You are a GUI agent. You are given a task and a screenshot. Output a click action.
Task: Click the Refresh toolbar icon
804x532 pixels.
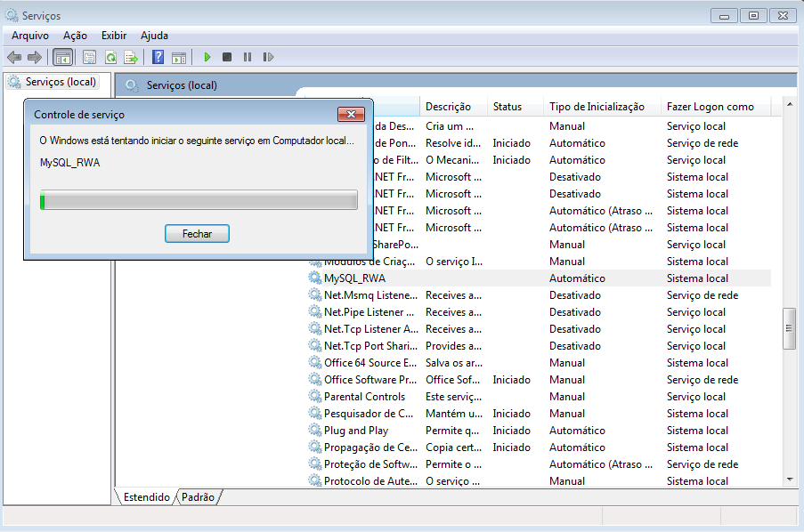coord(110,57)
